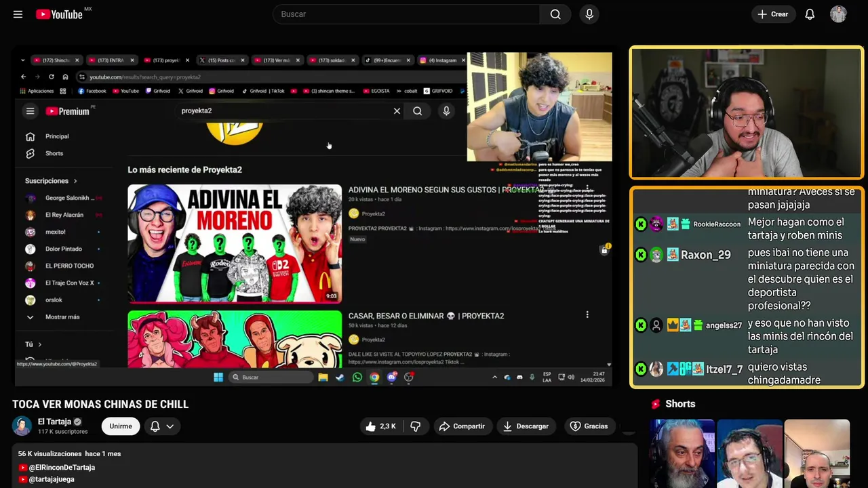Image resolution: width=868 pixels, height=488 pixels.
Task: In the video, select the (173) ENTRA tab
Action: coord(111,60)
